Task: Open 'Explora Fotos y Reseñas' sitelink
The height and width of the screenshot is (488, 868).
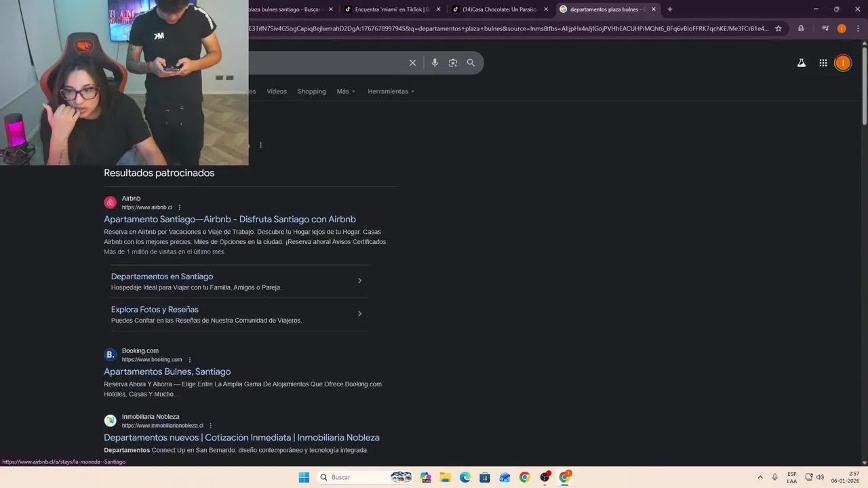Action: (x=155, y=310)
